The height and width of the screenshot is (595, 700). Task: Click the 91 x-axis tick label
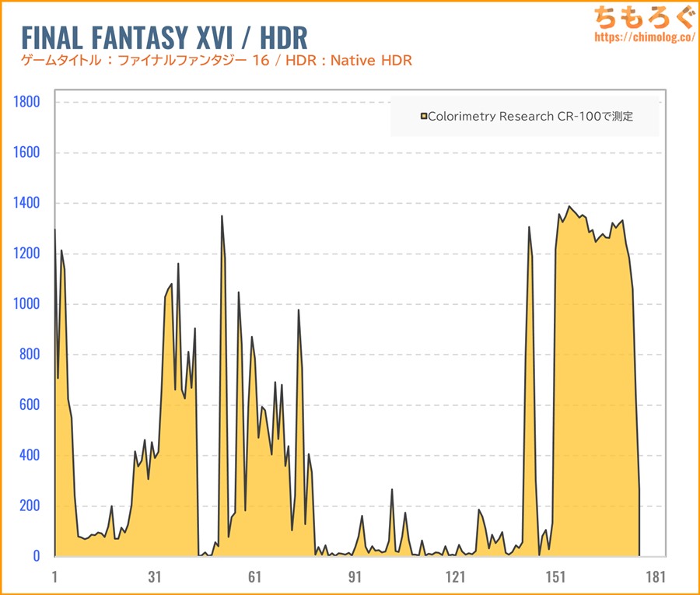coord(355,576)
